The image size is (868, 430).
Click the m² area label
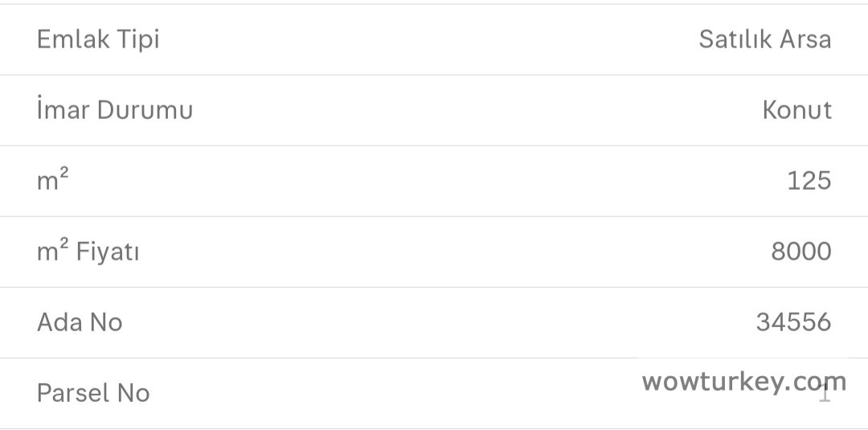pyautogui.click(x=53, y=180)
